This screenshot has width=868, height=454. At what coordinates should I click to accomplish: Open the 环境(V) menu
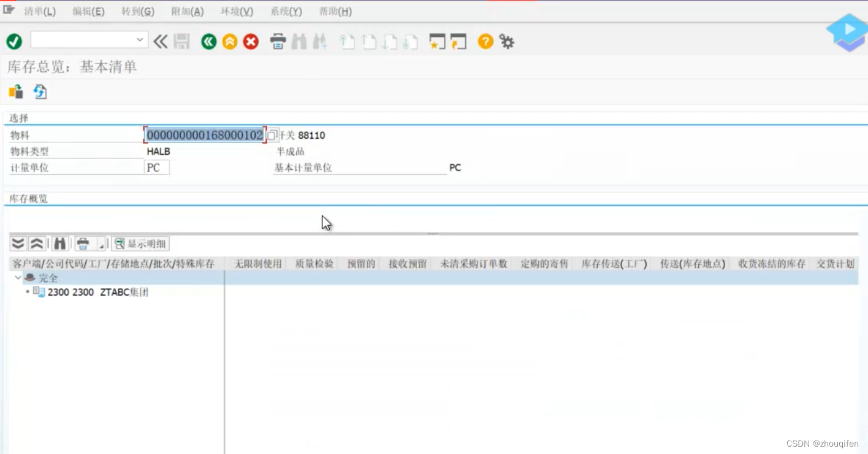[237, 12]
